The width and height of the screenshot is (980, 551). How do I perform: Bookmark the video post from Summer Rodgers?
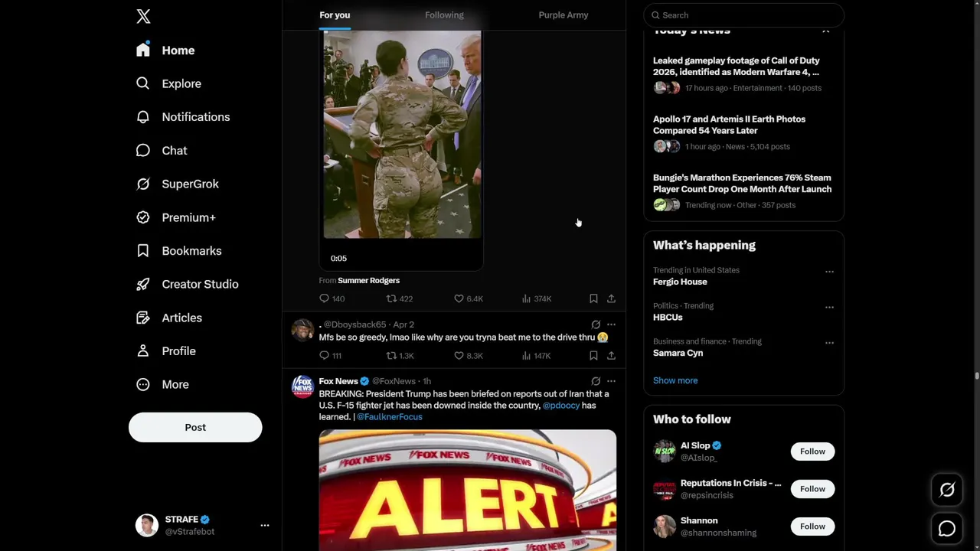pos(593,298)
